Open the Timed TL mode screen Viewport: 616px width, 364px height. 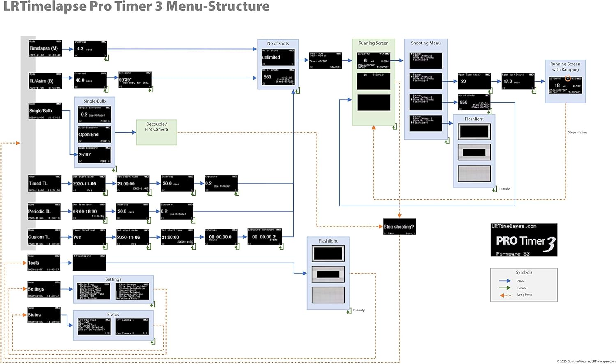click(x=44, y=183)
